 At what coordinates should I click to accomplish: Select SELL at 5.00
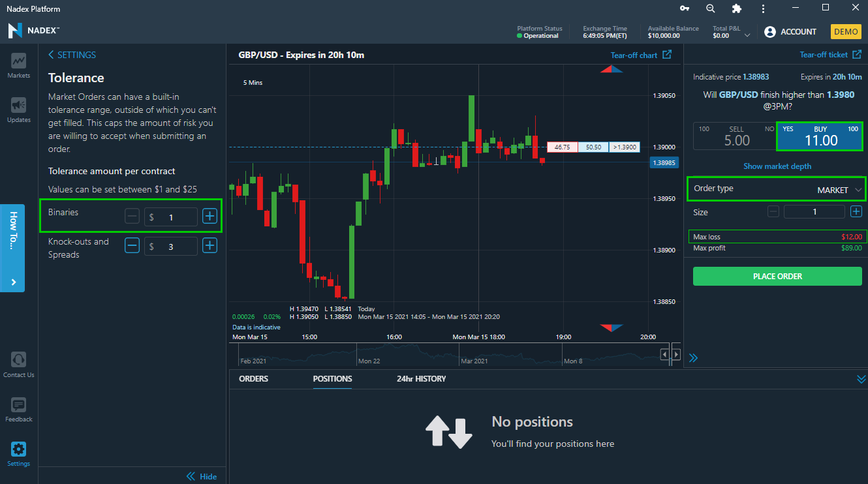pyautogui.click(x=736, y=136)
